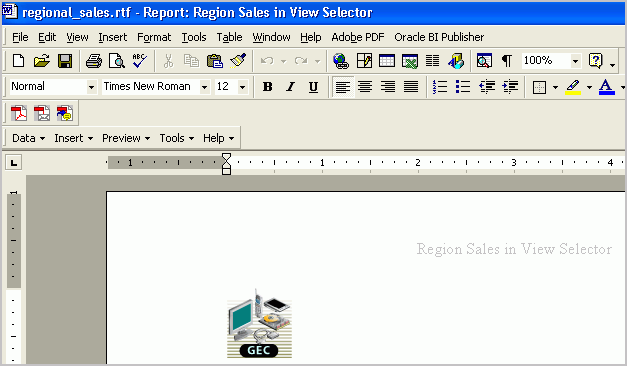Toggle Bold formatting
The height and width of the screenshot is (366, 627).
(x=268, y=86)
